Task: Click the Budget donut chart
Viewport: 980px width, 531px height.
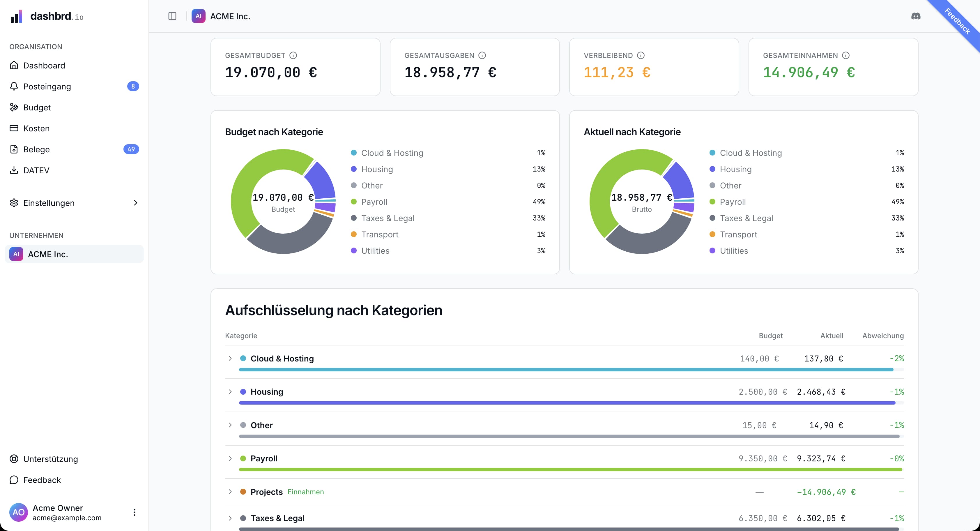Action: (283, 202)
